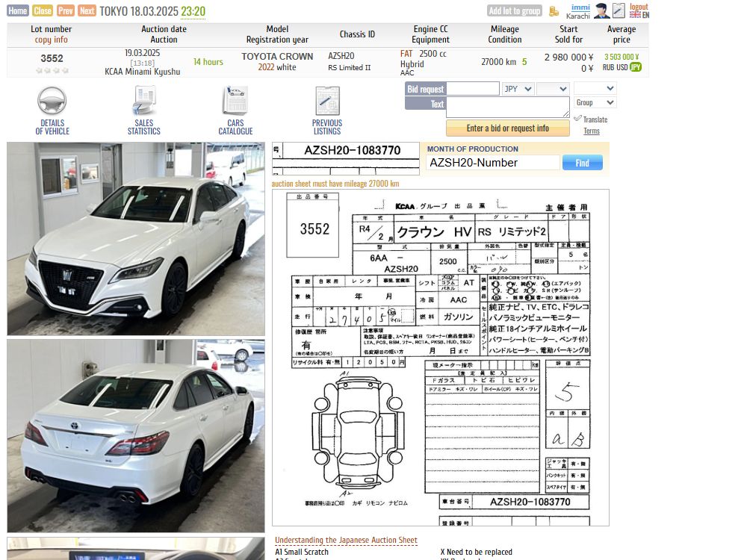Click start price 2 980 000 ¥
747x560 pixels.
click(x=568, y=57)
